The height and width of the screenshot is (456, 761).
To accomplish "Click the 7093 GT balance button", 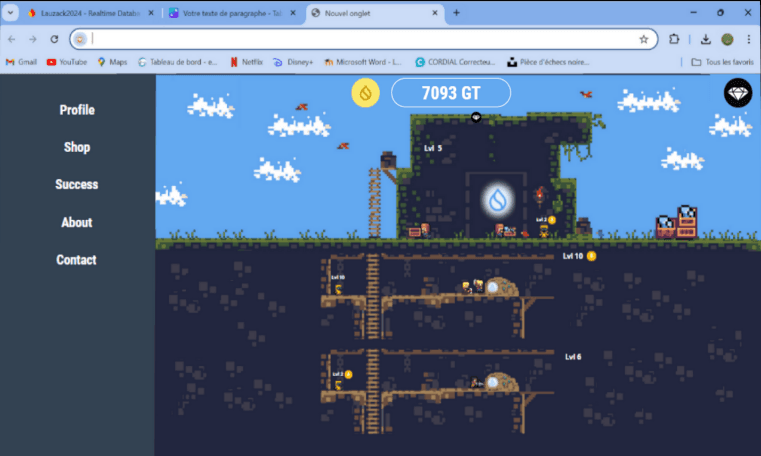I will [451, 93].
